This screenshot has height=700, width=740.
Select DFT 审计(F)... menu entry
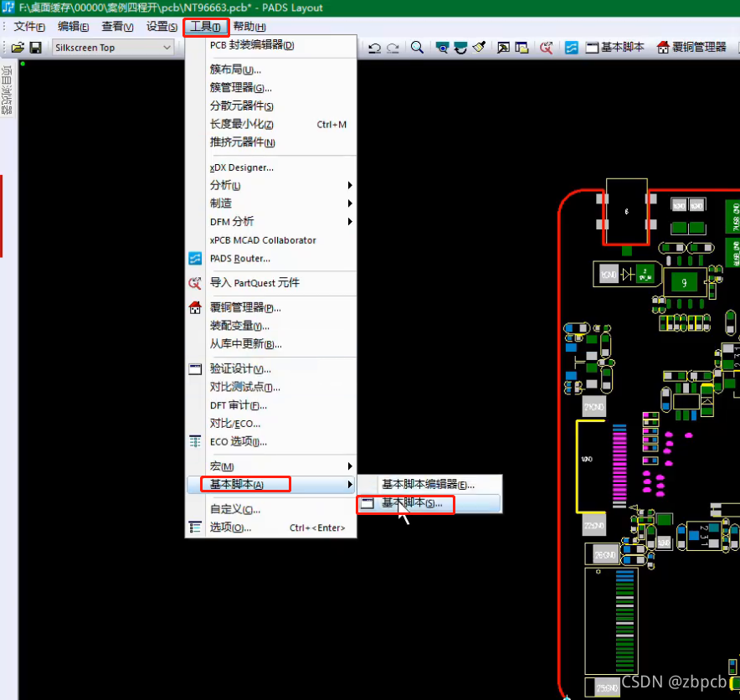[271, 405]
